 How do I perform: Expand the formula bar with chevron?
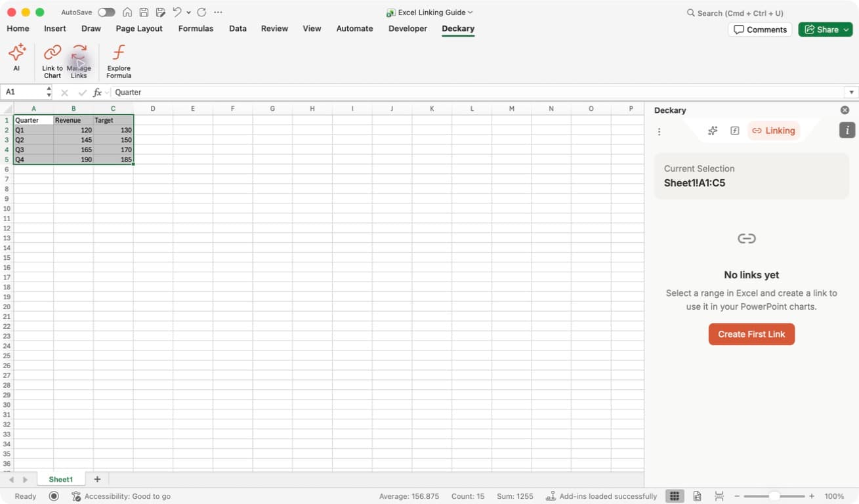click(x=851, y=93)
